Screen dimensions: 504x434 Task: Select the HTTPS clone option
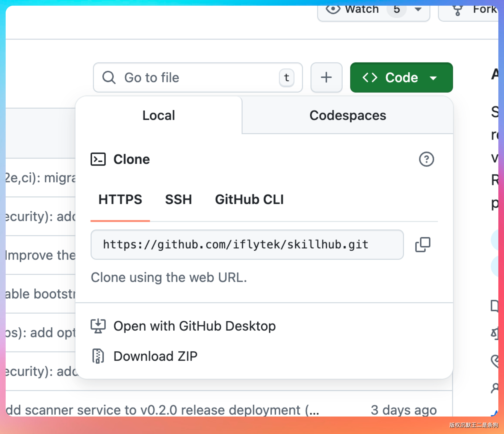point(120,199)
